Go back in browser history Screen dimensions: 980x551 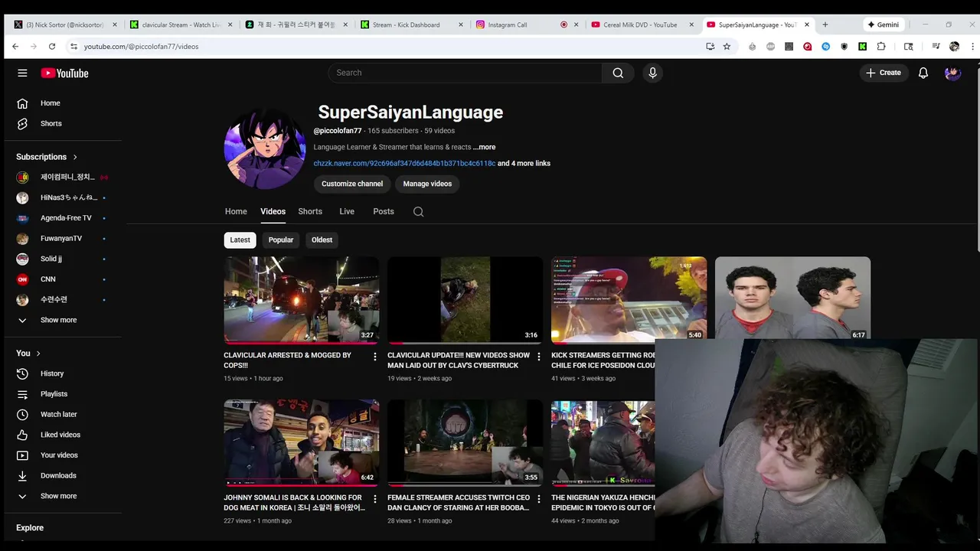(15, 46)
